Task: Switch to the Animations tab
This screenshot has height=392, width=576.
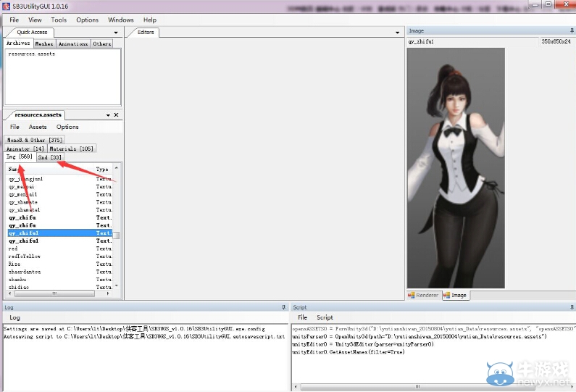Action: pos(73,43)
